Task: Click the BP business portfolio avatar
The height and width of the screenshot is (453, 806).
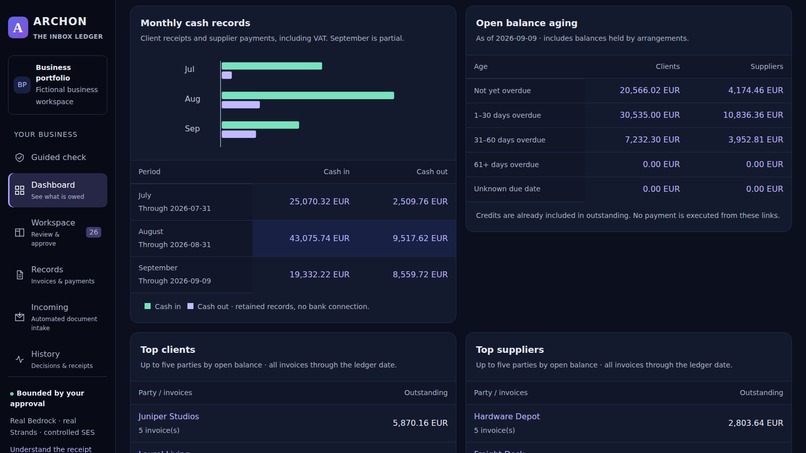Action: pos(22,85)
